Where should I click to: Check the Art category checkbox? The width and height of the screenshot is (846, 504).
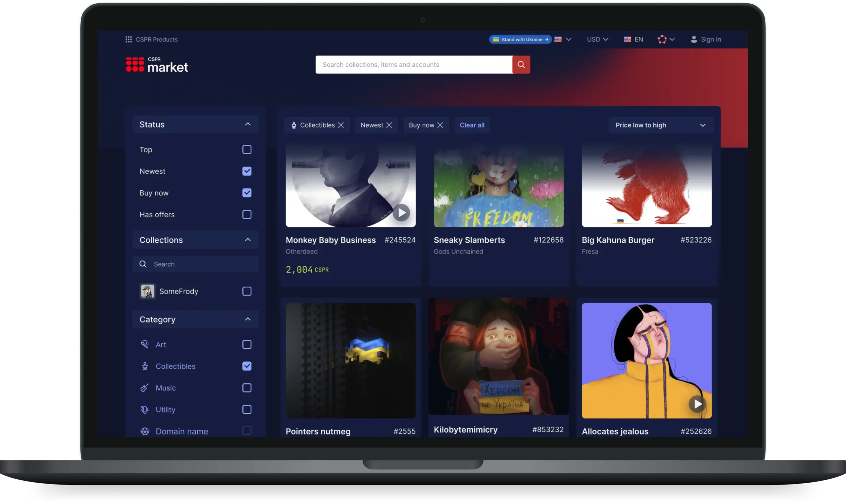click(x=247, y=345)
